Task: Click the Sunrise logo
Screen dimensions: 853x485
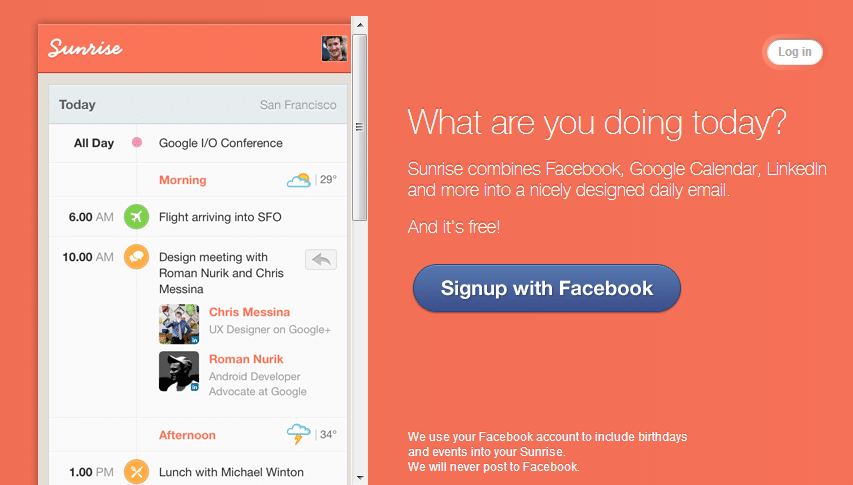Action: 85,48
